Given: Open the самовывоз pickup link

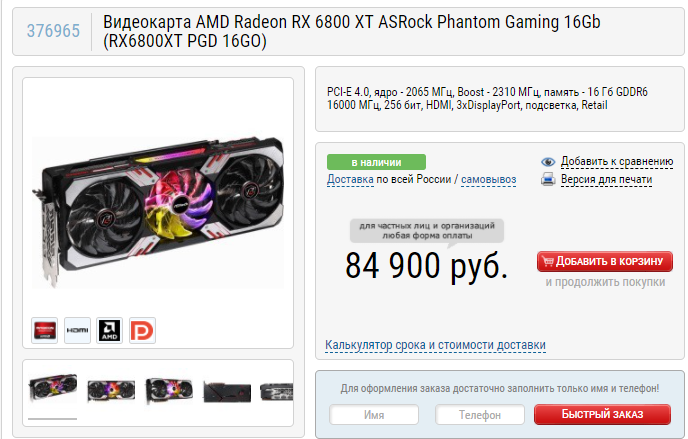Looking at the screenshot, I should 488,179.
